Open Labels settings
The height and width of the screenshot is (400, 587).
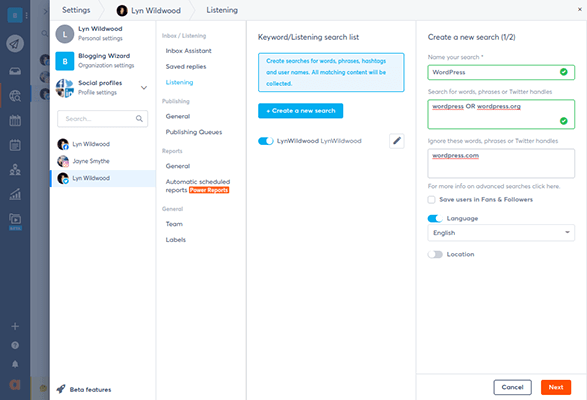[176, 240]
